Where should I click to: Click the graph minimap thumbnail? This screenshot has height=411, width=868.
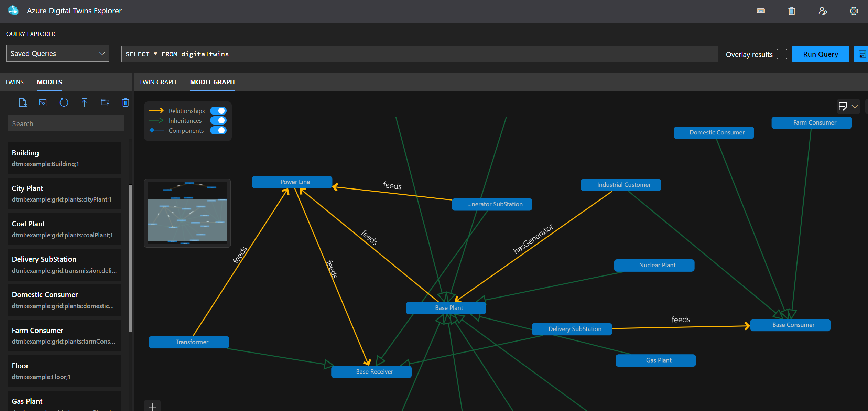tap(187, 213)
